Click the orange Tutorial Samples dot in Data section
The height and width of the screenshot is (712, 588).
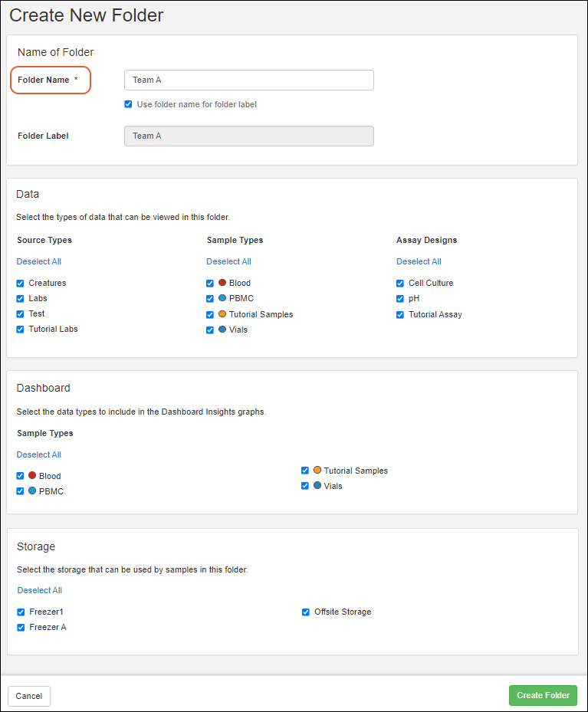[x=222, y=314]
